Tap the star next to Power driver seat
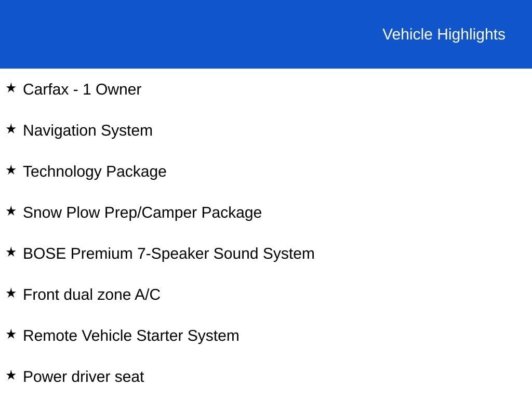The image size is (532, 399). click(x=11, y=375)
